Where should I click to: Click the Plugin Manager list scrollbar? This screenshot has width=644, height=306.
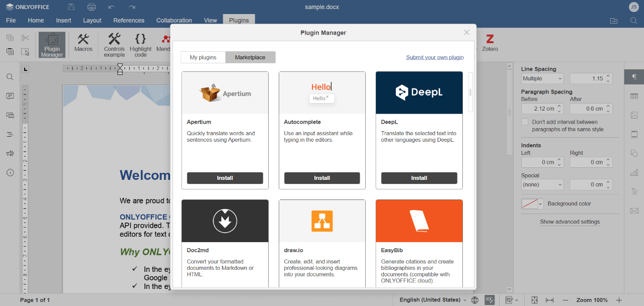click(470, 92)
